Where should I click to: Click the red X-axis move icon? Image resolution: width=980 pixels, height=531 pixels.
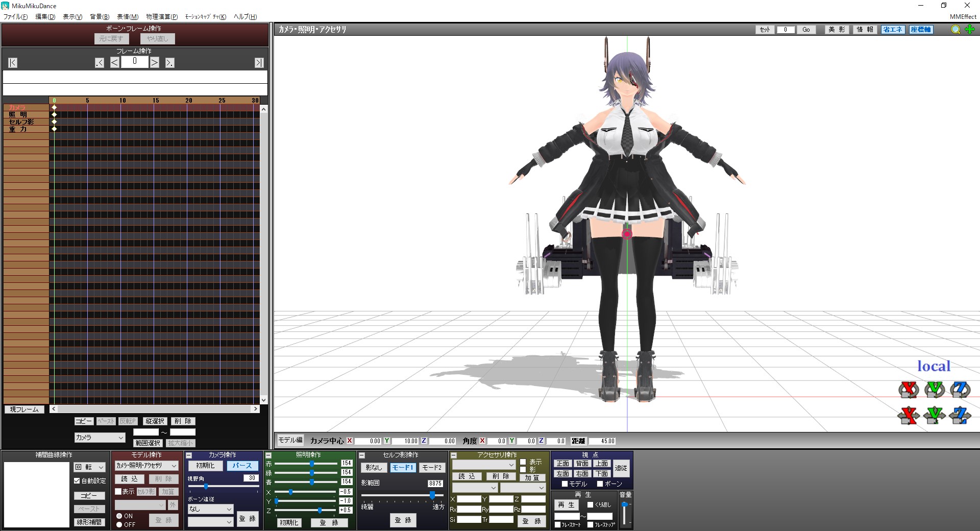point(908,415)
